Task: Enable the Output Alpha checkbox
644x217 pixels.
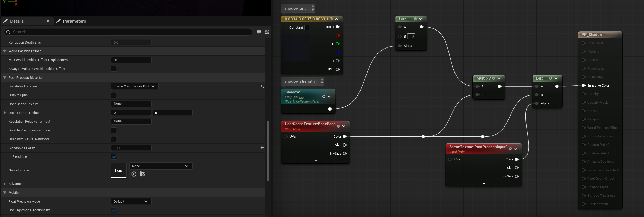Action: (114, 95)
